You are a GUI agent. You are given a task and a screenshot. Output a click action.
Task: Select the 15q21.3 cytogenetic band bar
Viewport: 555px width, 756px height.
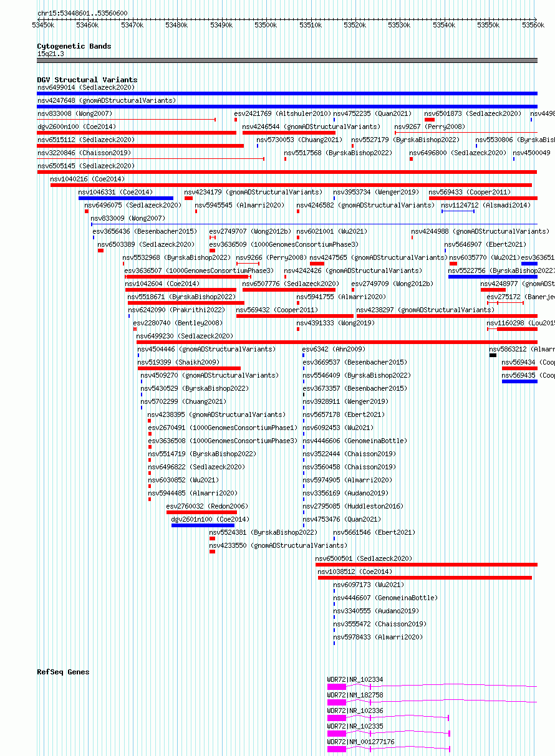[x=287, y=60]
